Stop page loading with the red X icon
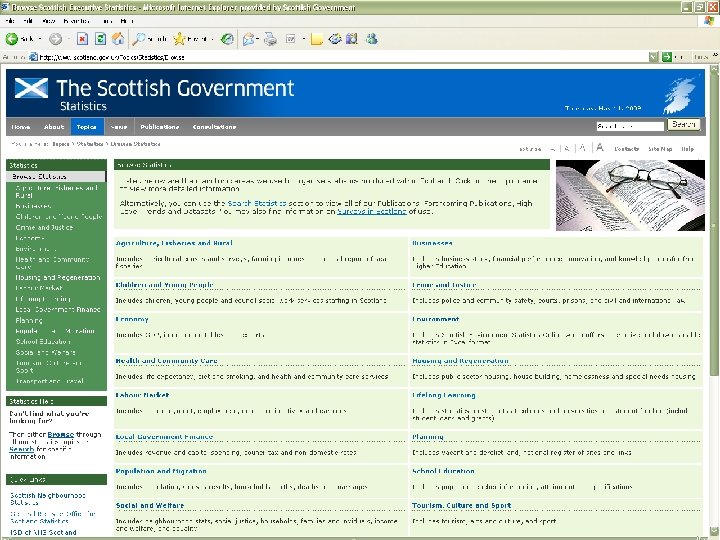The width and height of the screenshot is (720, 540). coord(82,39)
